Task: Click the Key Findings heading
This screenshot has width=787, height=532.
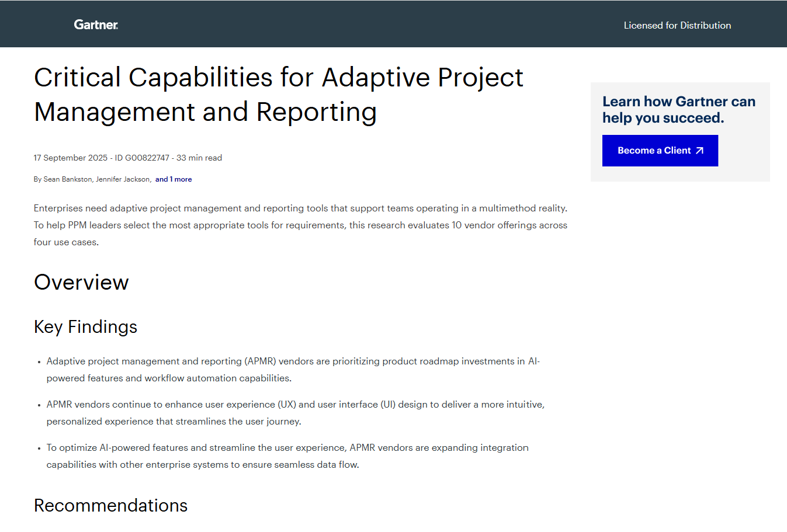Action: (85, 327)
